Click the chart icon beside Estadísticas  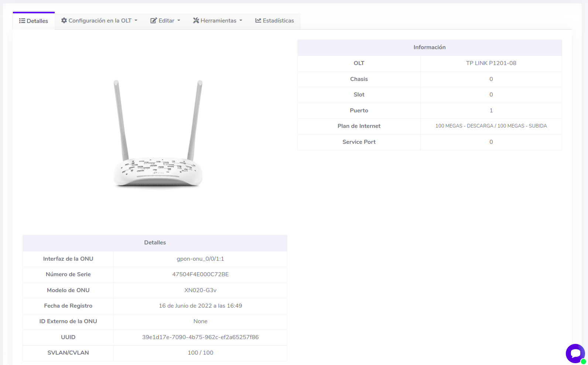[x=258, y=21]
